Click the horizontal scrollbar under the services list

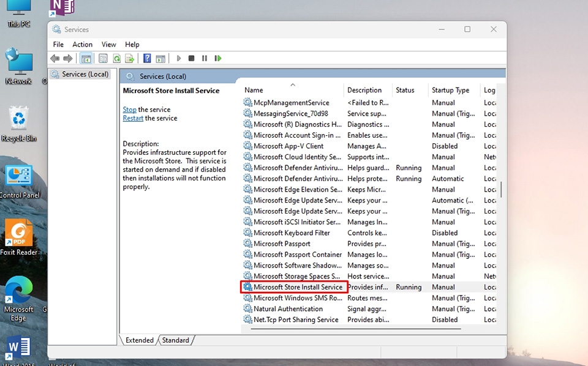point(356,329)
